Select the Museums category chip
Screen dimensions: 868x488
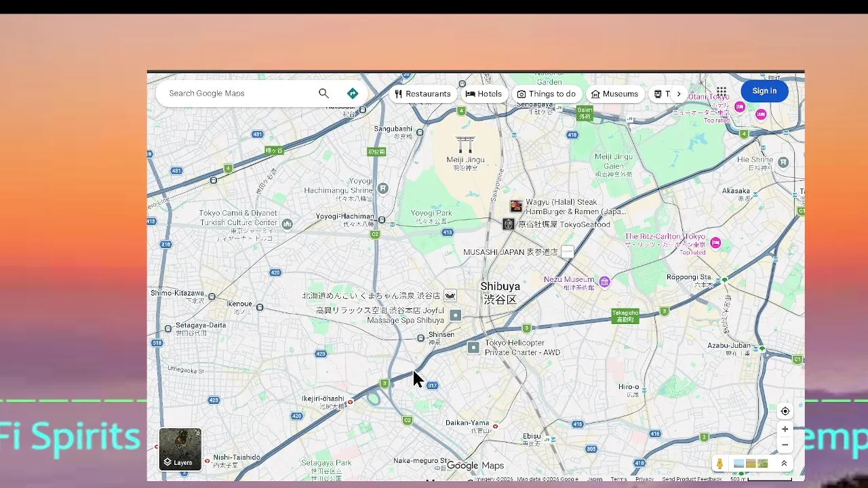614,94
